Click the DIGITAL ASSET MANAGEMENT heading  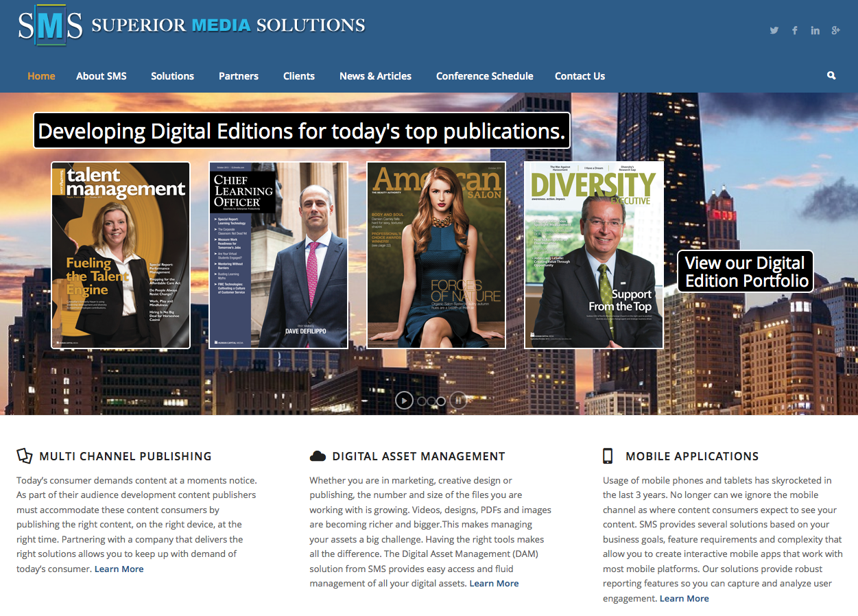[x=419, y=456]
